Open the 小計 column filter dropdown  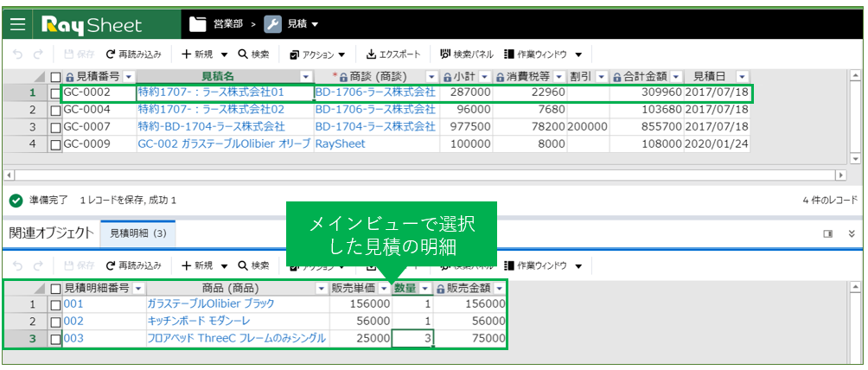[x=484, y=77]
